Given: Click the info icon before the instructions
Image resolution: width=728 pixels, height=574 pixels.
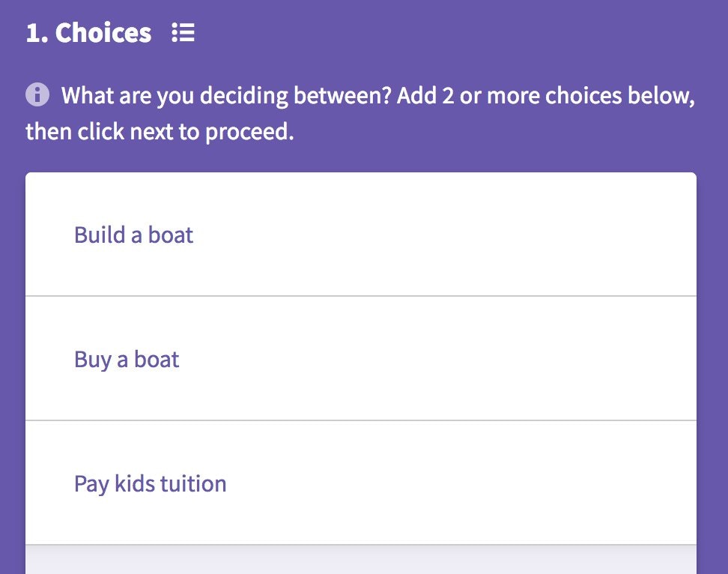Looking at the screenshot, I should point(37,95).
